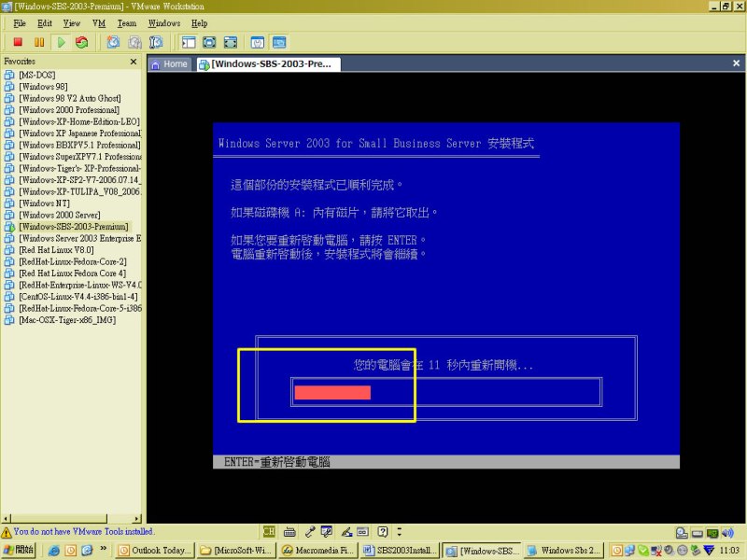Click the red restart countdown progress bar
This screenshot has width=747, height=560.
point(332,393)
